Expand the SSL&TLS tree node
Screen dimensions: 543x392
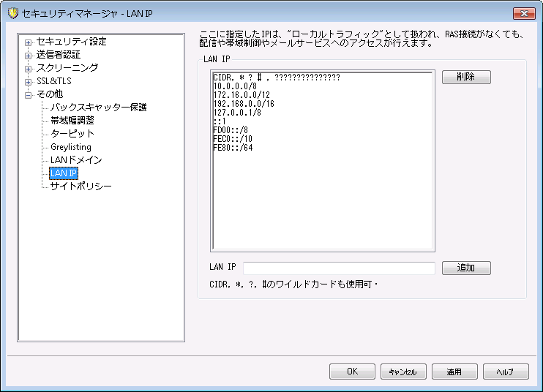28,81
